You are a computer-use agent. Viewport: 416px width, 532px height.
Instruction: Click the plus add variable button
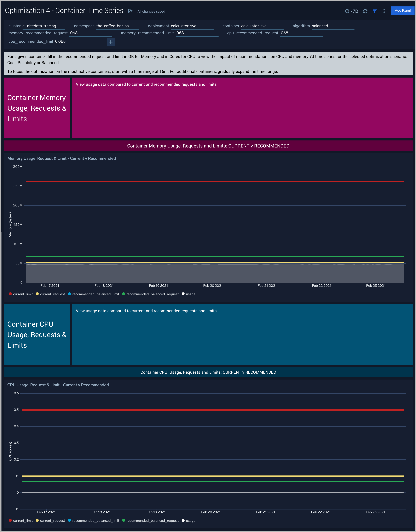click(x=110, y=42)
